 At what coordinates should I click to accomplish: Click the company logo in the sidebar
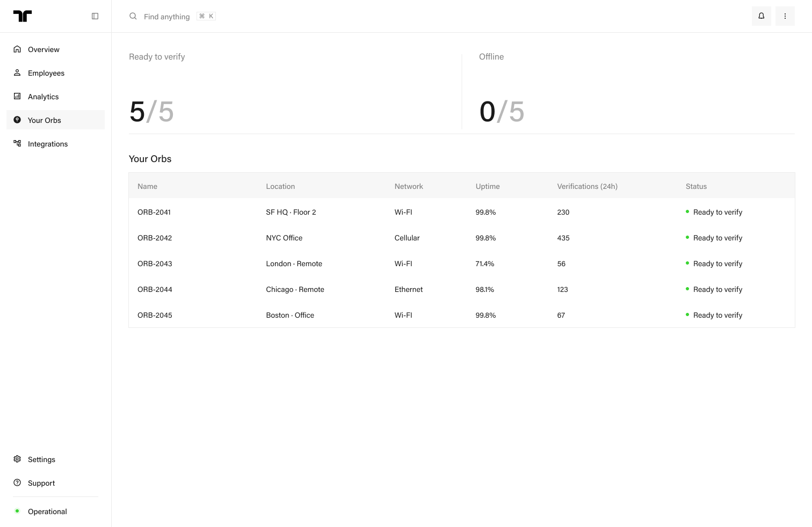pos(23,16)
